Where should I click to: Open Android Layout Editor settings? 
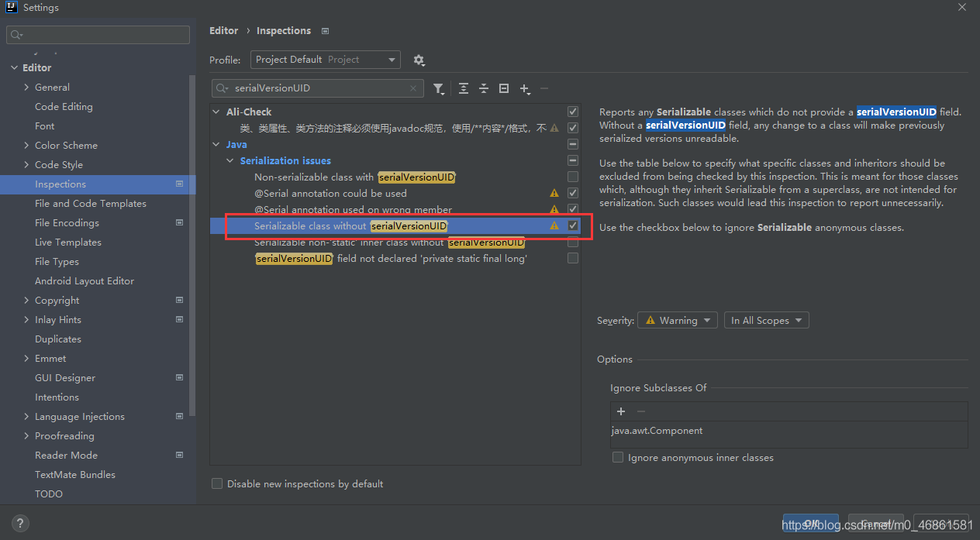coord(85,281)
